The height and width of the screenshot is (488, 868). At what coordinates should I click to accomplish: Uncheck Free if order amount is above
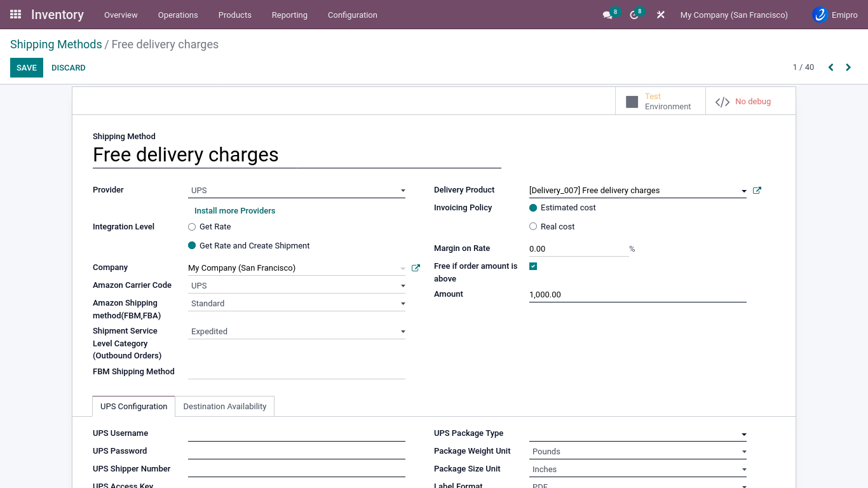point(533,266)
